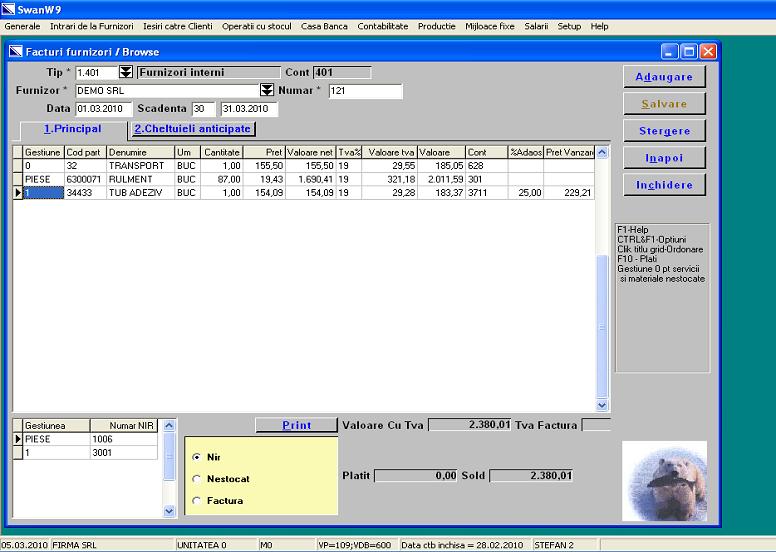Click the Stergere button
This screenshot has width=776, height=552.
click(664, 131)
